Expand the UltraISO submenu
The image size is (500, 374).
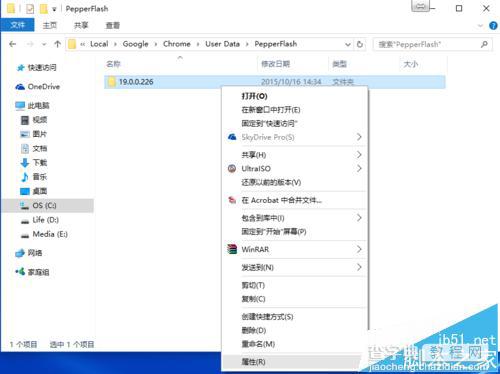click(295, 169)
